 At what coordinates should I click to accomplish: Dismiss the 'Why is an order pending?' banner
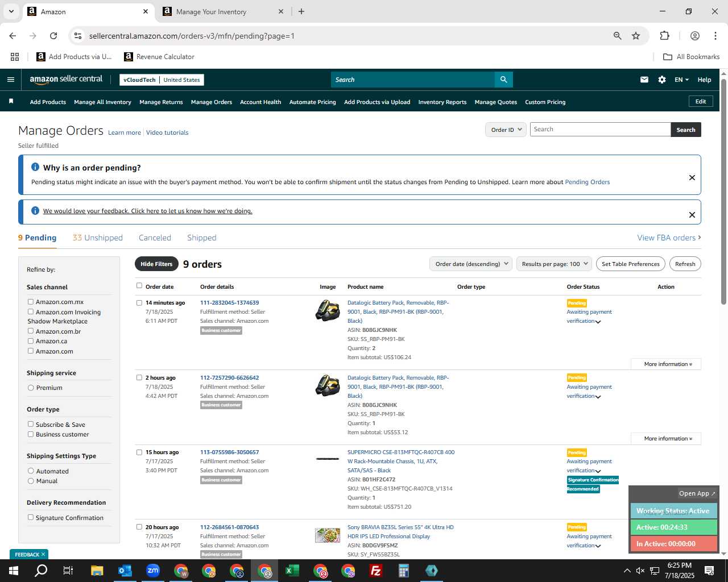[x=692, y=177]
